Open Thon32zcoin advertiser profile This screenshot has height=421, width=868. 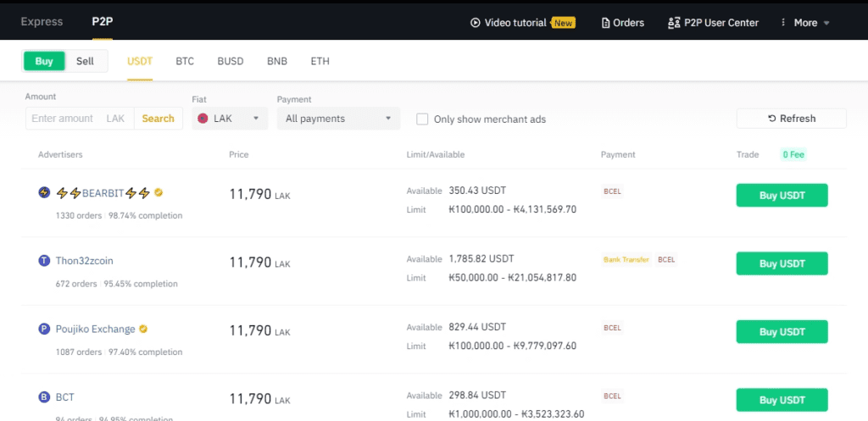click(84, 261)
